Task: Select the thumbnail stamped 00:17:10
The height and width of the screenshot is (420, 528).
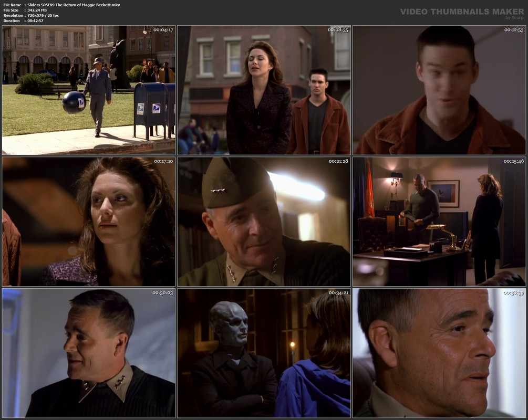Action: 89,222
